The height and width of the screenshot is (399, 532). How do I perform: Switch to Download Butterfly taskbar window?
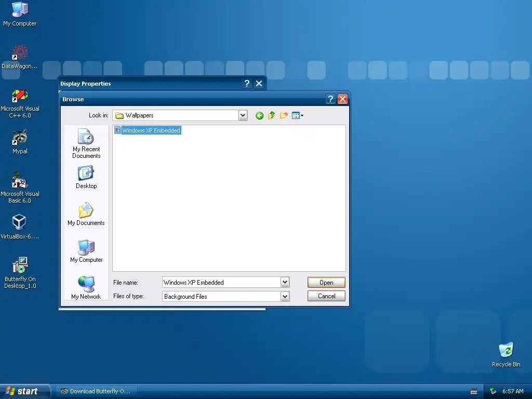(x=96, y=391)
